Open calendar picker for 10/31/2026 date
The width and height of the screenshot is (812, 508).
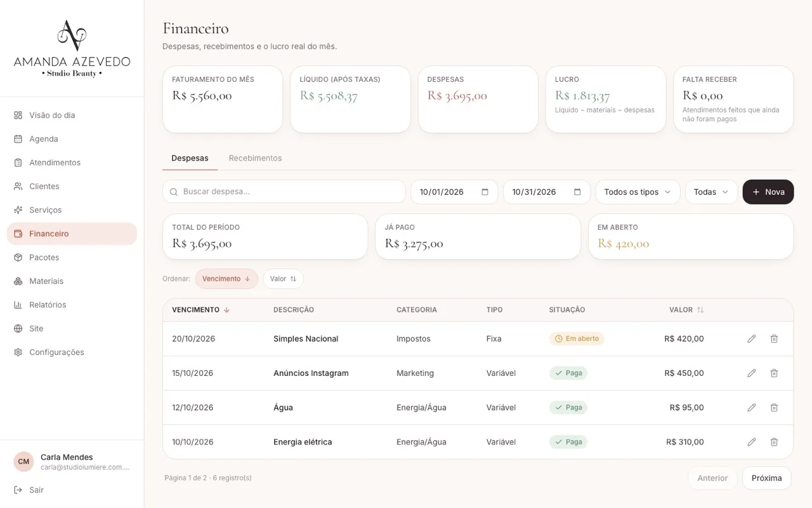click(x=577, y=192)
